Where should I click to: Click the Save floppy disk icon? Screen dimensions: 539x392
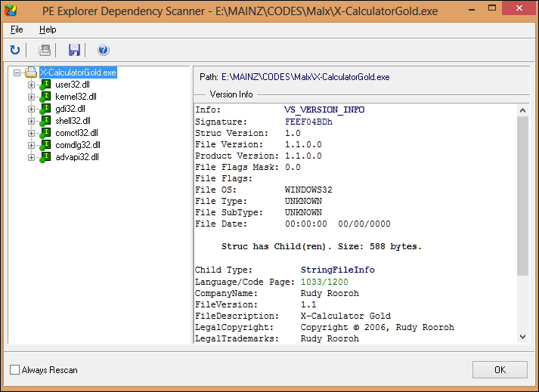(74, 50)
